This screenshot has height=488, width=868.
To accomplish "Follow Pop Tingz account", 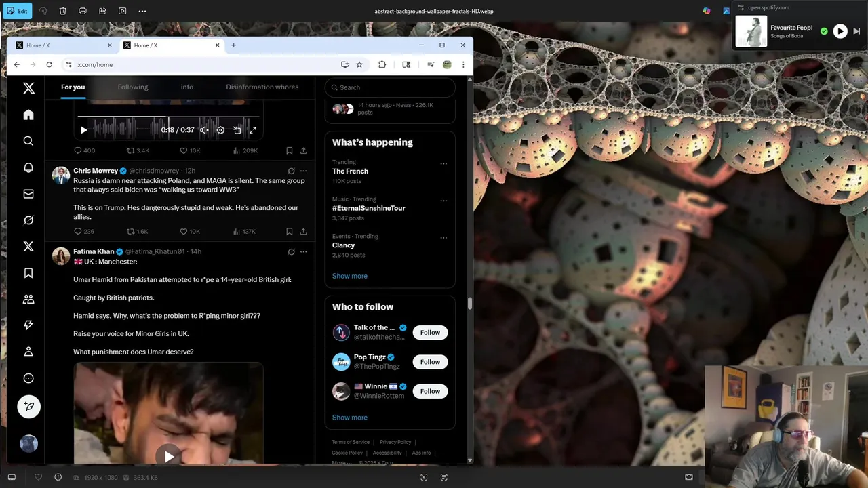I will pyautogui.click(x=430, y=362).
